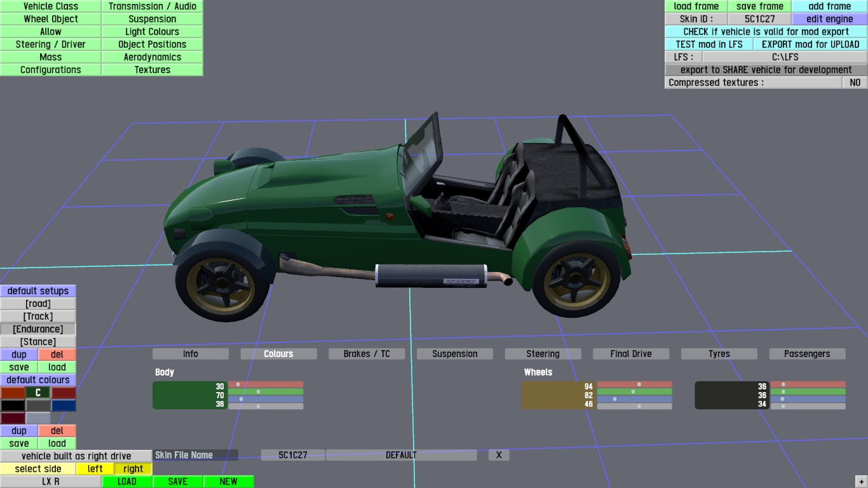Screen dimensions: 868x488
Task: Open the Suspension editor in the top-left menu
Action: pyautogui.click(x=153, y=19)
